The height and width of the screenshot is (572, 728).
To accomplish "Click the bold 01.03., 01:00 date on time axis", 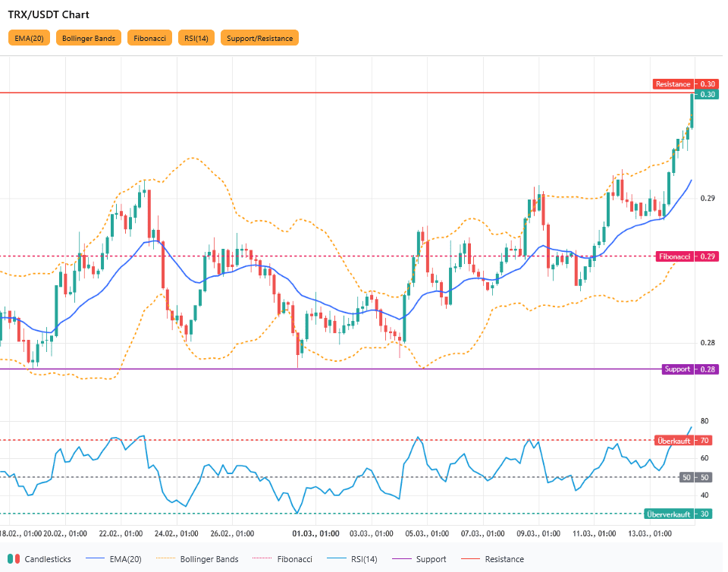I will point(317,533).
